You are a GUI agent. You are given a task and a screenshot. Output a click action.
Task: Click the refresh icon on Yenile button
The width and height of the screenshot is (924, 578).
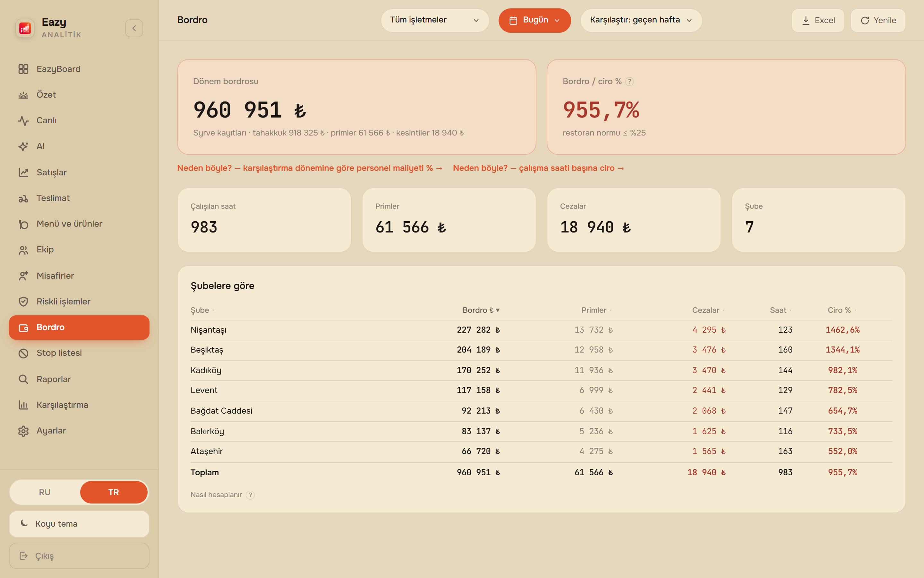[865, 20]
